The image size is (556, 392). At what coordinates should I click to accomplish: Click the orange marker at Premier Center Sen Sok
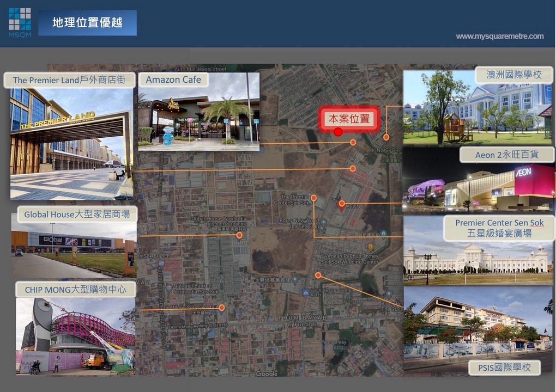(314, 198)
